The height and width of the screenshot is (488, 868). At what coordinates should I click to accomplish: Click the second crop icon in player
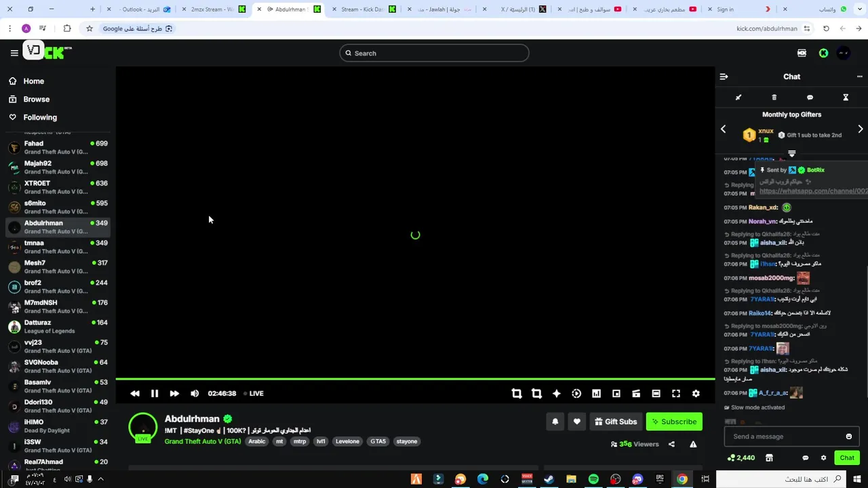coord(536,393)
